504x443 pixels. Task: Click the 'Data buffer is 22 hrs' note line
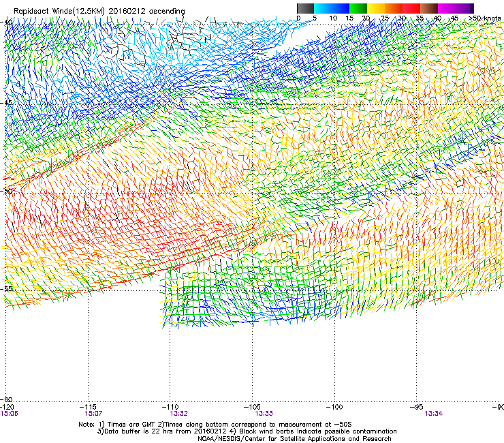pyautogui.click(x=247, y=431)
